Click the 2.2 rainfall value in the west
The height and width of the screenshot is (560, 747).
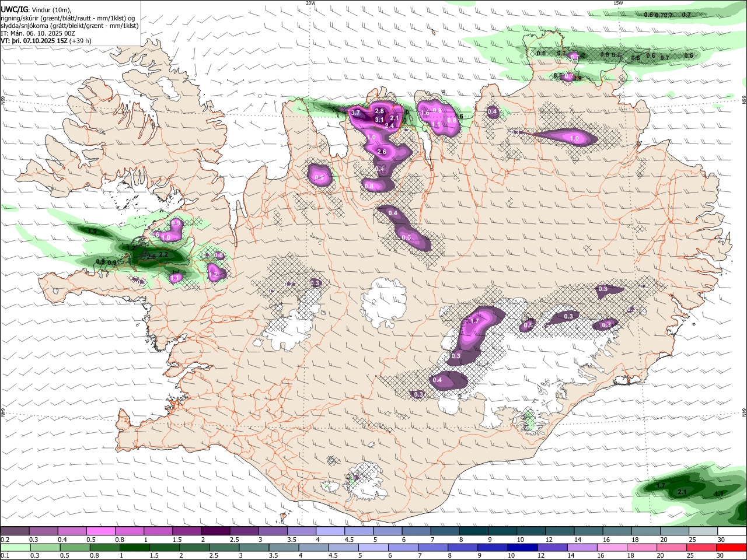pyautogui.click(x=163, y=254)
